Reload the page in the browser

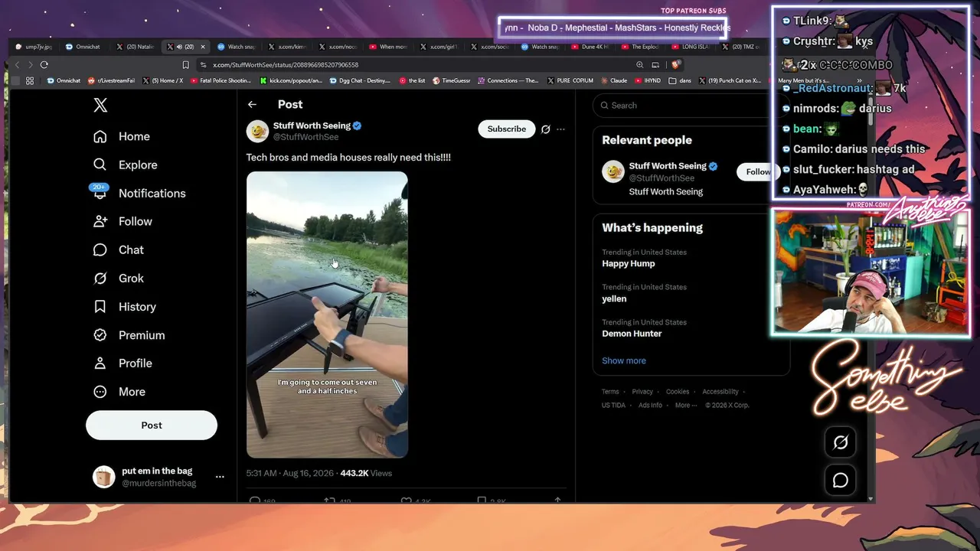[x=44, y=65]
